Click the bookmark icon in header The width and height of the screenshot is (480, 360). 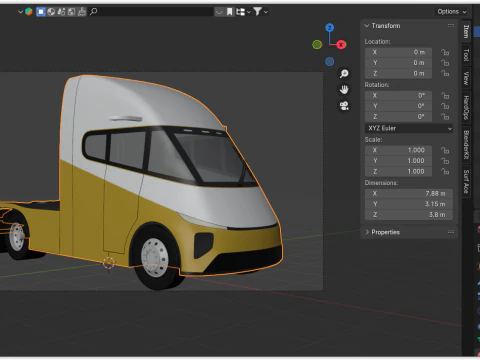(x=229, y=12)
